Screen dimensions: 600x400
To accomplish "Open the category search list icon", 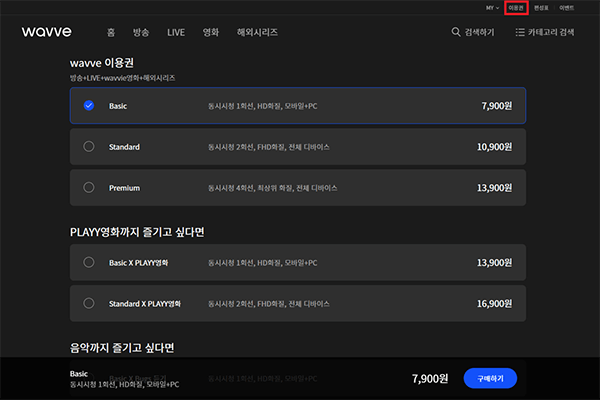I will tap(520, 32).
